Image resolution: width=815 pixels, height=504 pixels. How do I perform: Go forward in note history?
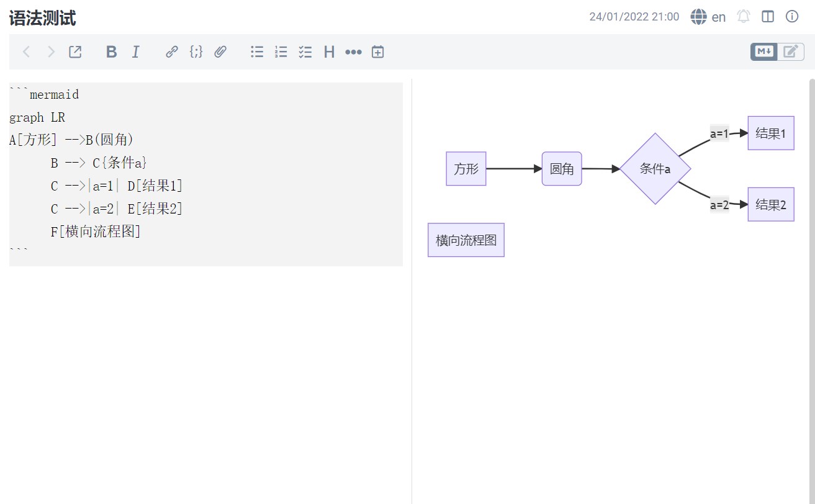pos(51,52)
